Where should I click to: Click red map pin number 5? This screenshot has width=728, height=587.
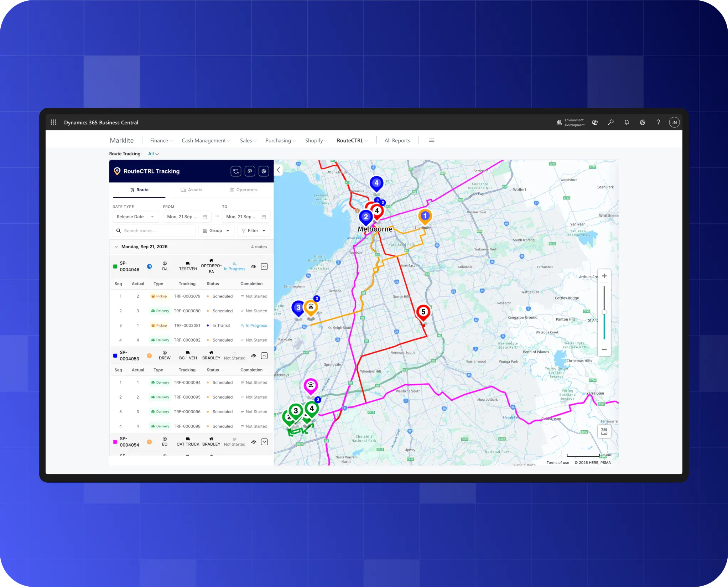pos(423,313)
